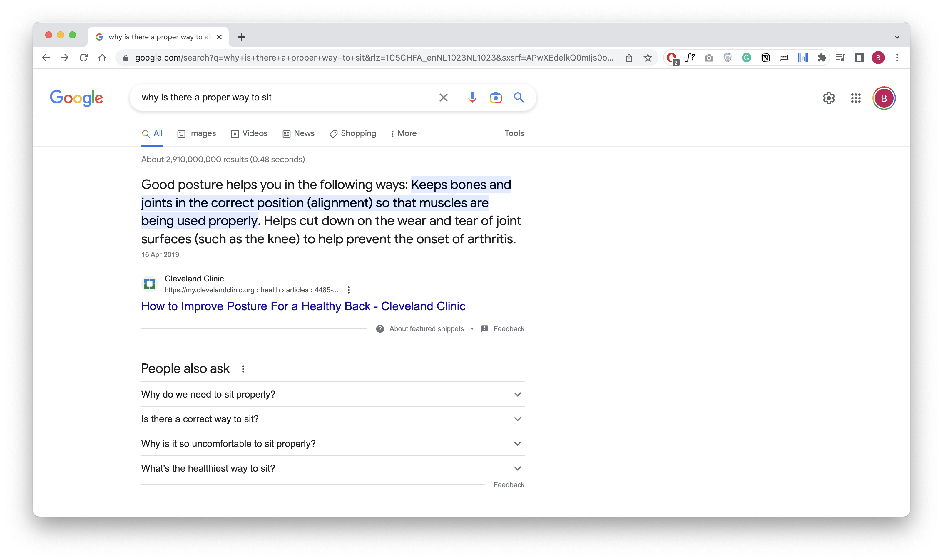Click the Tools button
The width and height of the screenshot is (943, 560).
(x=514, y=133)
